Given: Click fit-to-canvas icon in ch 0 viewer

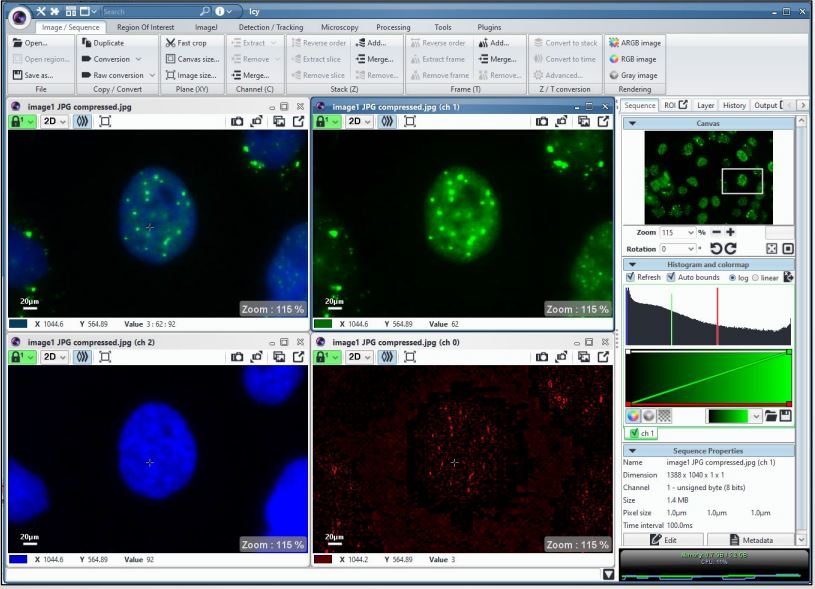Looking at the screenshot, I should [410, 357].
